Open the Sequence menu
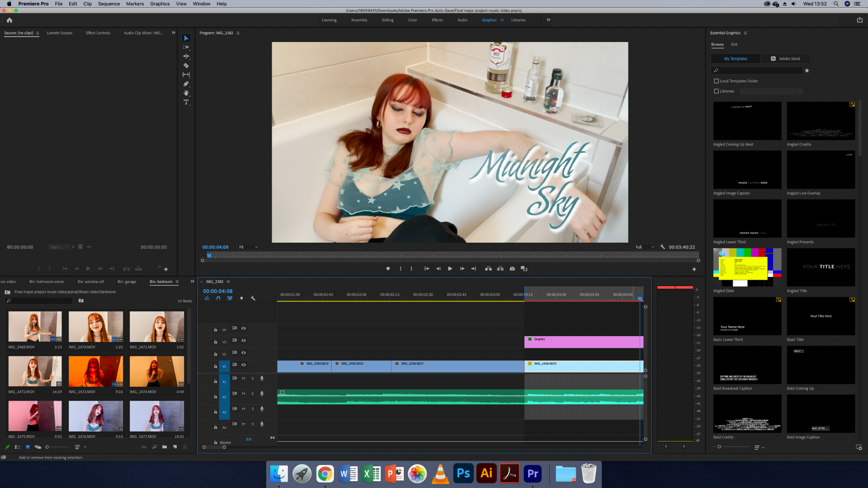 [108, 4]
